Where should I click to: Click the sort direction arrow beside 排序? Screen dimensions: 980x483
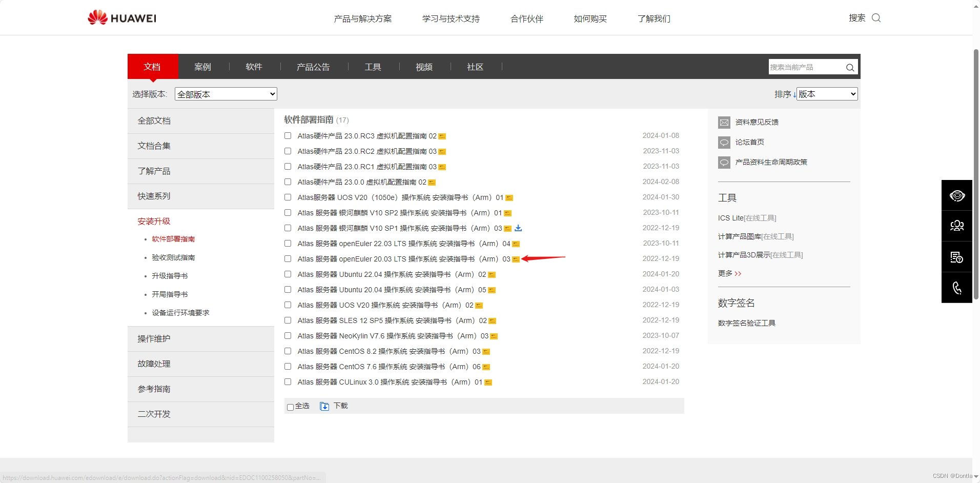[794, 94]
